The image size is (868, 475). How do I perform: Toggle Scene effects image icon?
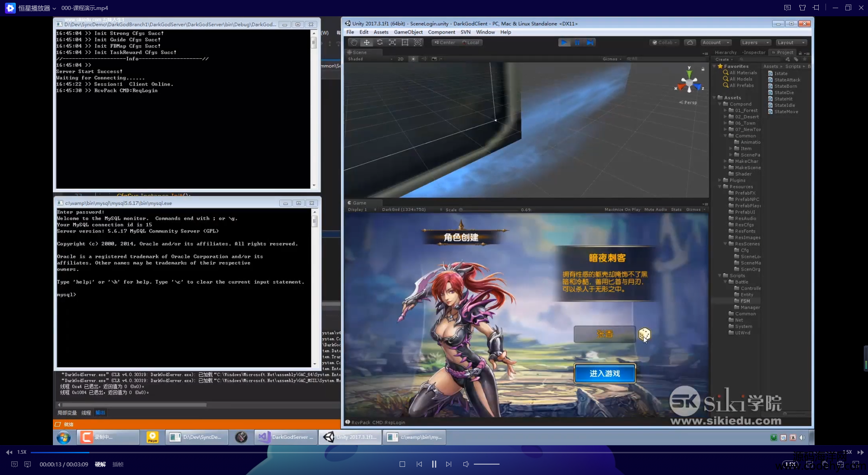tap(434, 59)
